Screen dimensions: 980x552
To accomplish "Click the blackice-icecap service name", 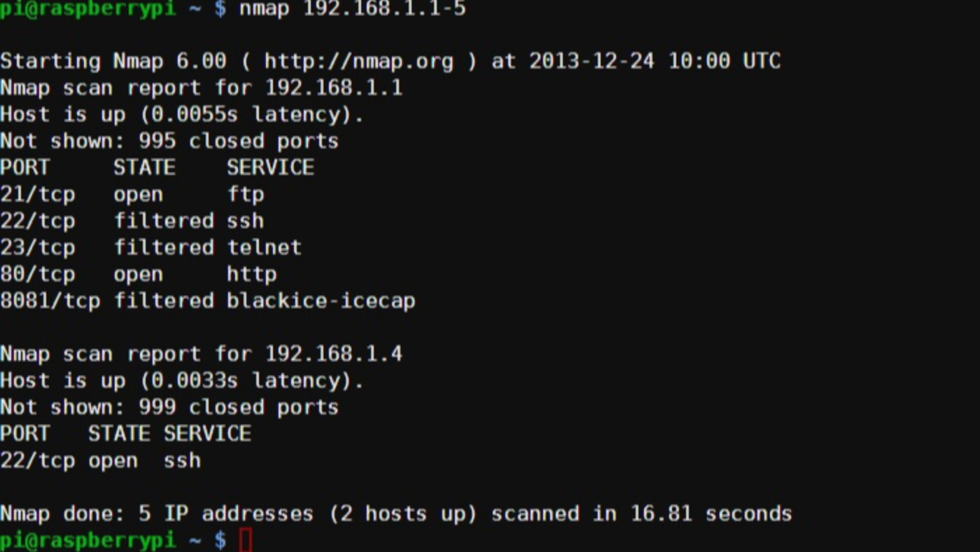I will (x=321, y=301).
